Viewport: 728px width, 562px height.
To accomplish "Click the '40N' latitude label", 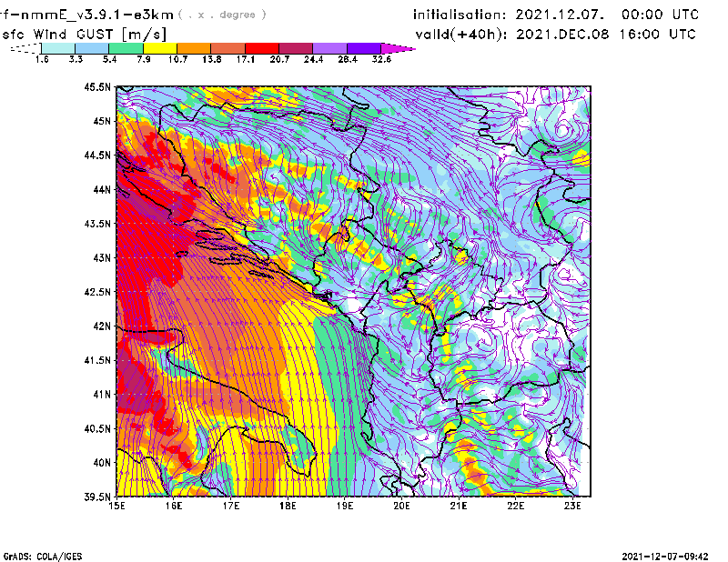I will 103,463.
